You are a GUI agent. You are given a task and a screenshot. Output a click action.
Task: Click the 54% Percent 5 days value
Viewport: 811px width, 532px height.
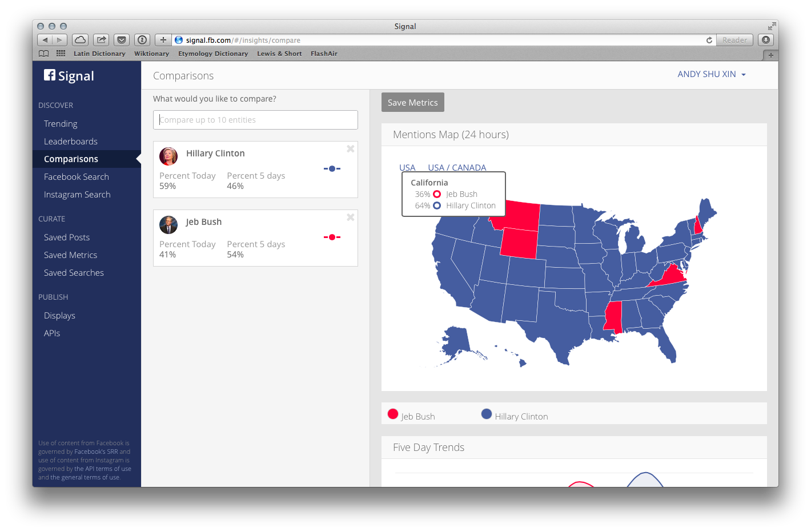[235, 255]
